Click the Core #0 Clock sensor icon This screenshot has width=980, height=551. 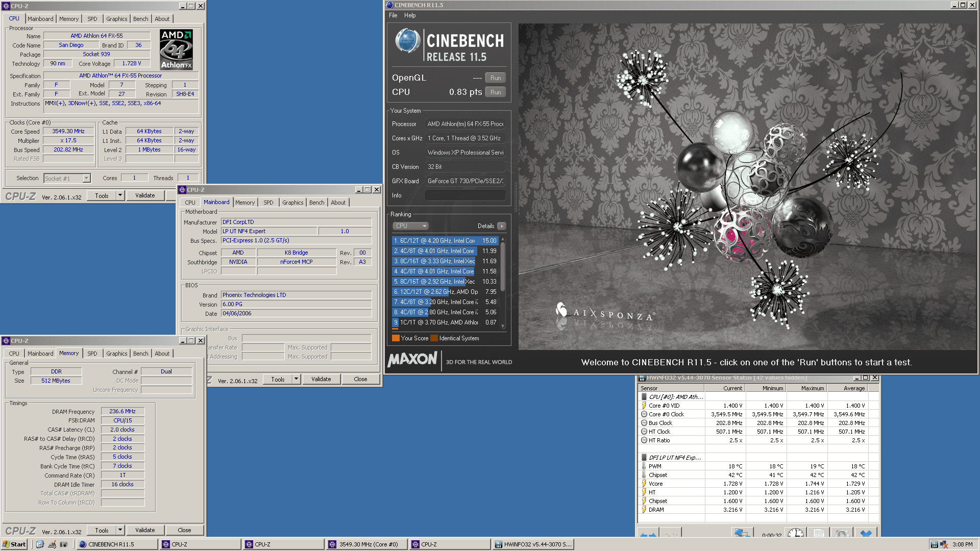(644, 414)
